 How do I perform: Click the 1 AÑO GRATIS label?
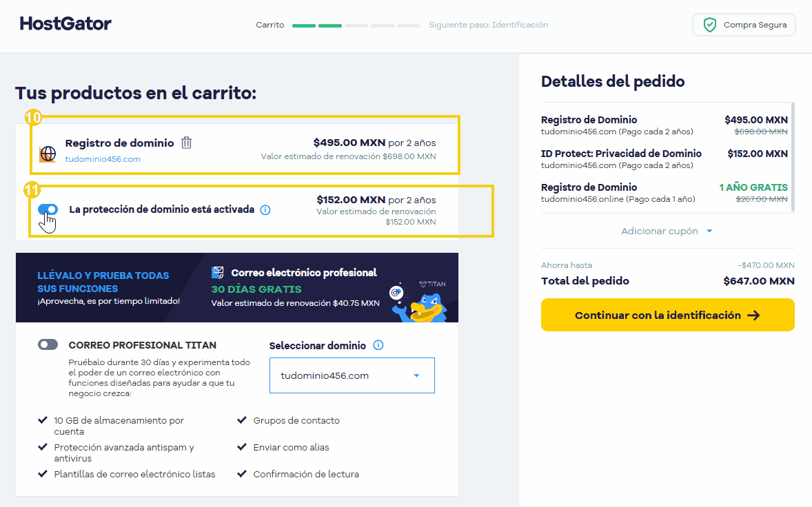point(753,187)
